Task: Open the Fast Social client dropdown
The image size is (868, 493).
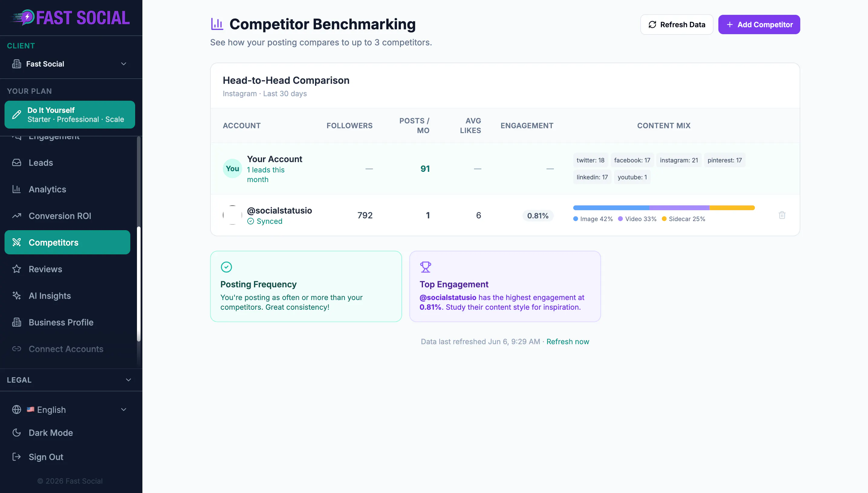Action: pos(70,64)
